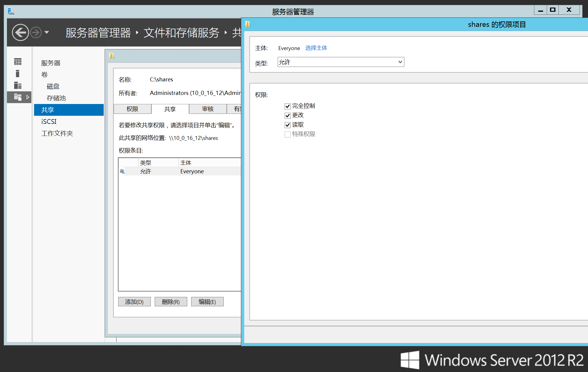
Task: Switch to the 权限 tab
Action: coord(132,109)
